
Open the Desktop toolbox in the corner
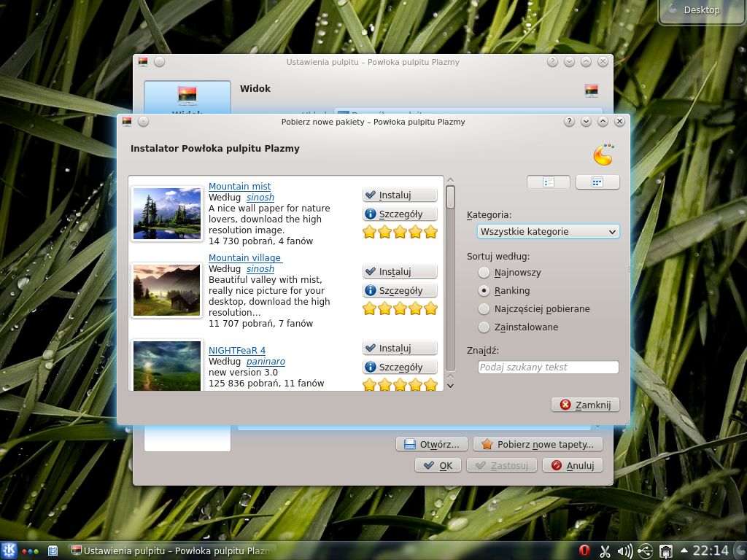click(x=701, y=10)
